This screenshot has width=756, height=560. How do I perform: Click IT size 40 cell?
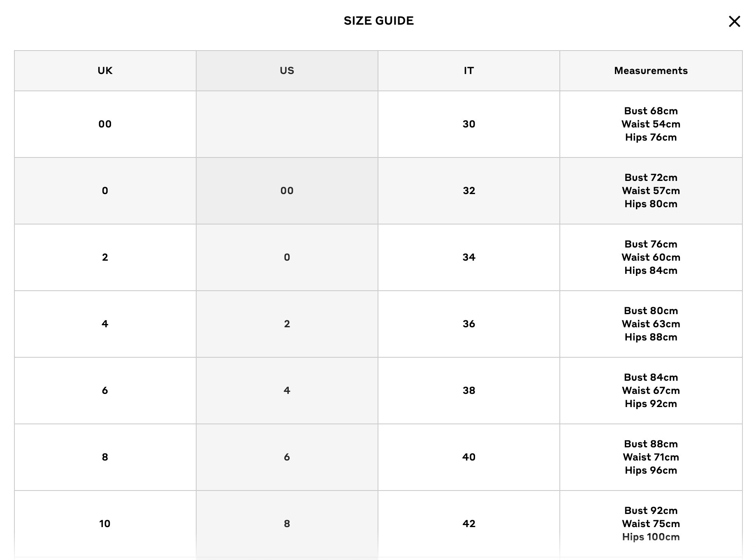469,457
